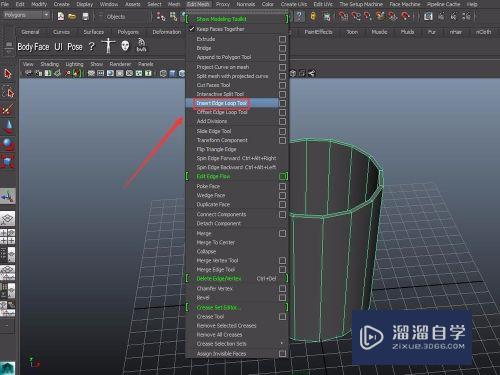Viewport: 500px width, 375px height.
Task: Click the question mark status line icon
Action: (x=299, y=16)
